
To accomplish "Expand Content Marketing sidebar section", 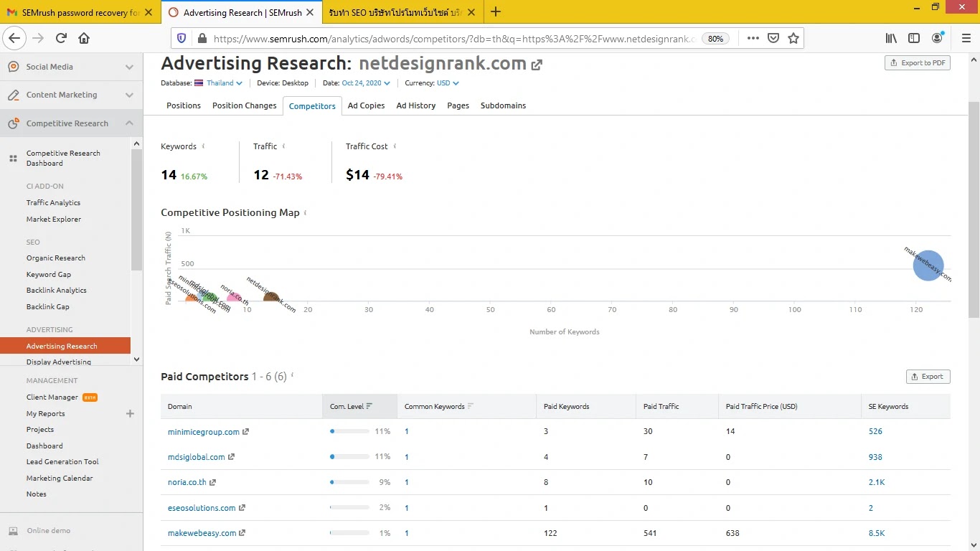I will (129, 95).
